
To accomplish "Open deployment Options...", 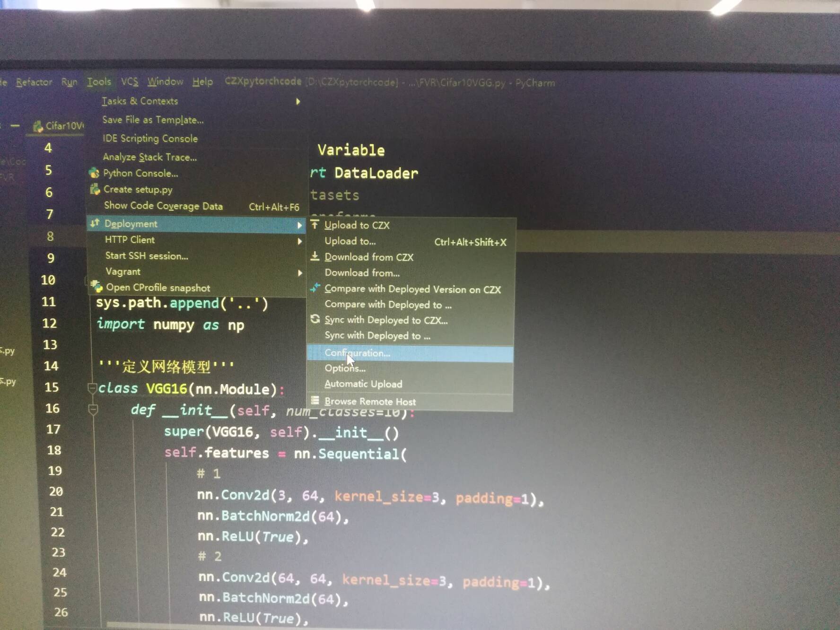I will pos(345,368).
